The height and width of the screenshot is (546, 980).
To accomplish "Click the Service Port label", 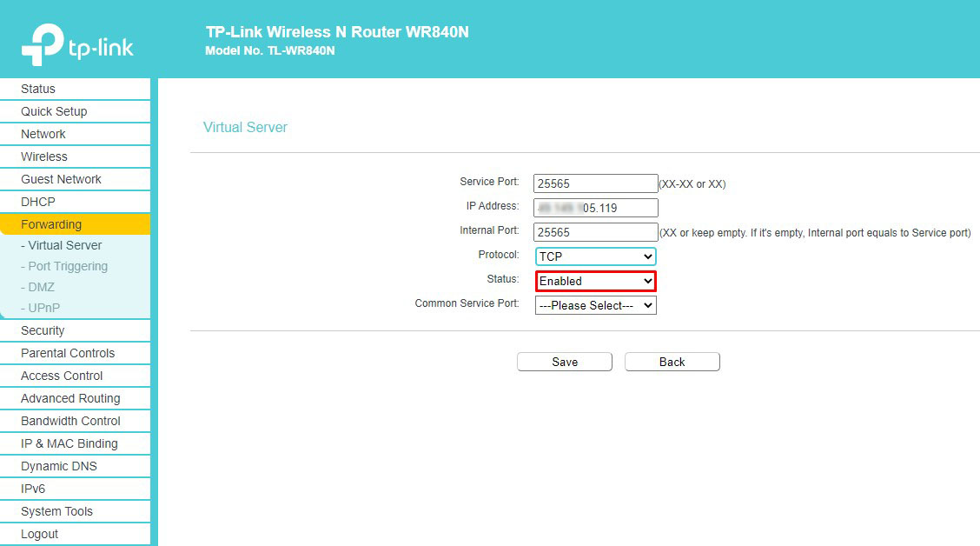I will (x=489, y=182).
